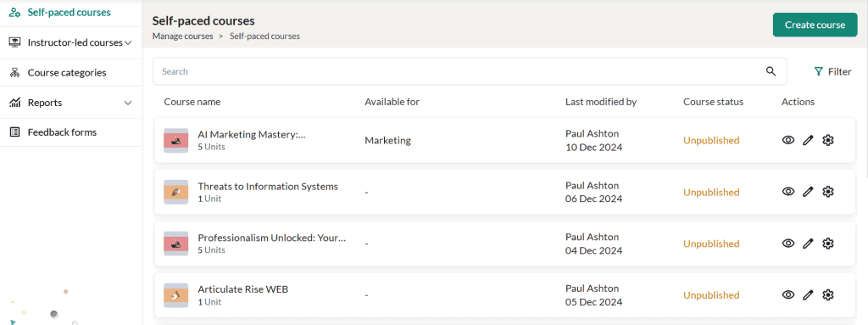Follow the Manage courses breadcrumb link
Screen dimensions: 868x325
point(183,36)
